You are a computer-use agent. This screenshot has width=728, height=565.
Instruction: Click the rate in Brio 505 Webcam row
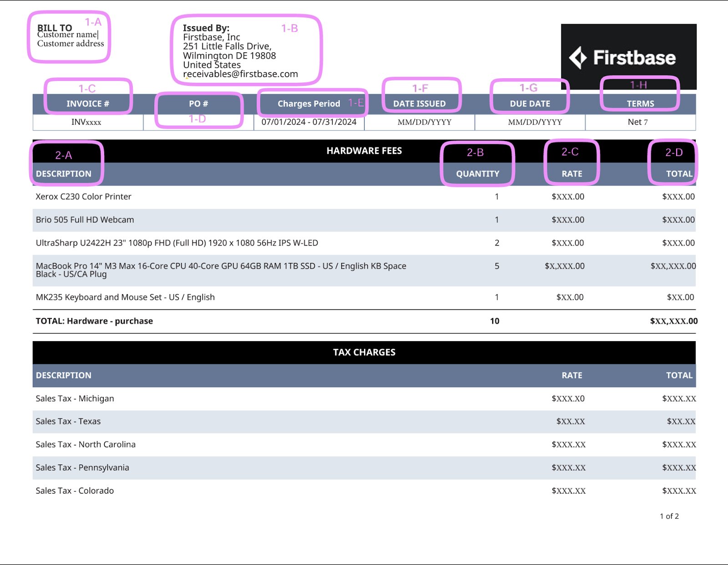point(568,220)
